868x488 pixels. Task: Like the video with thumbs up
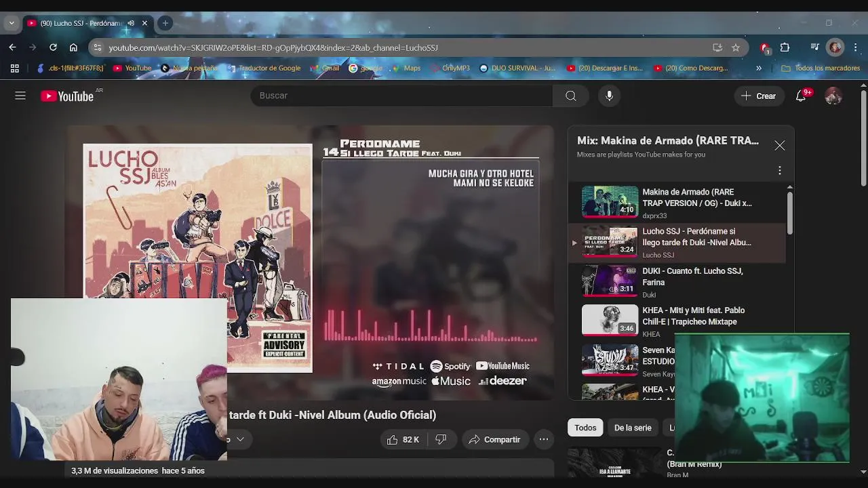pyautogui.click(x=403, y=439)
